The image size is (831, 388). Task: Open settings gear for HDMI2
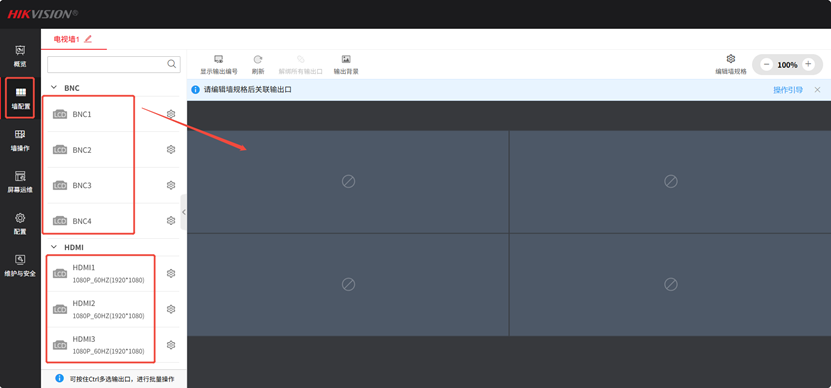[171, 309]
